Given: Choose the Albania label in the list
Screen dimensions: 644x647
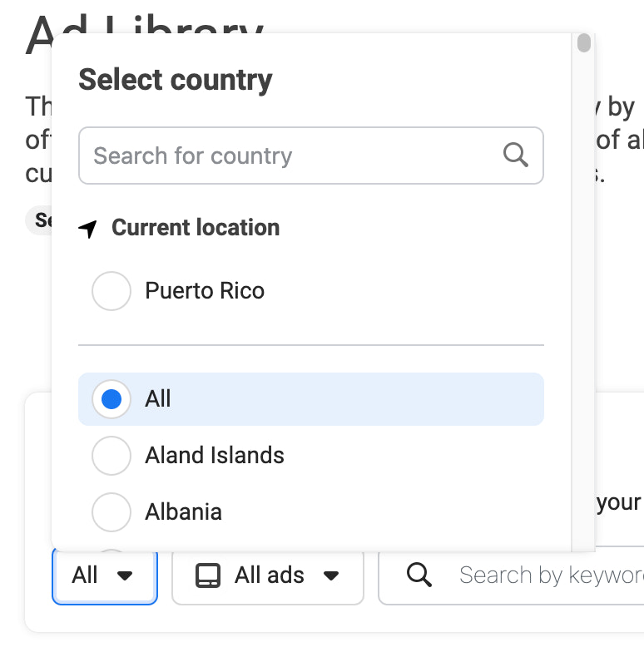Looking at the screenshot, I should pos(183,512).
